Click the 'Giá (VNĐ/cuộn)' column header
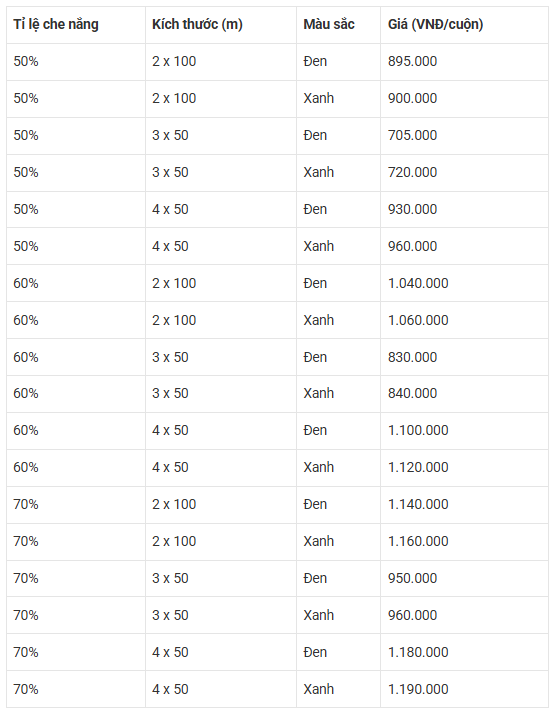Screen dimensions: 555x714 tap(464, 25)
